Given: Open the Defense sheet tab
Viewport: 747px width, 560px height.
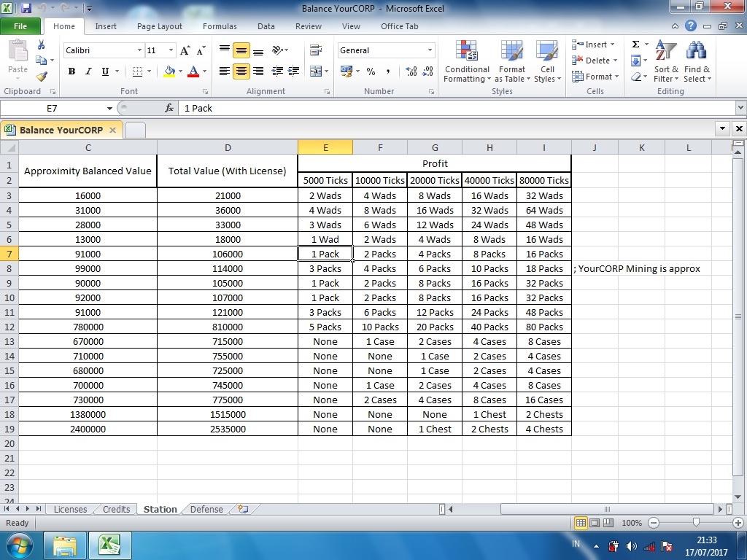Looking at the screenshot, I should point(206,509).
